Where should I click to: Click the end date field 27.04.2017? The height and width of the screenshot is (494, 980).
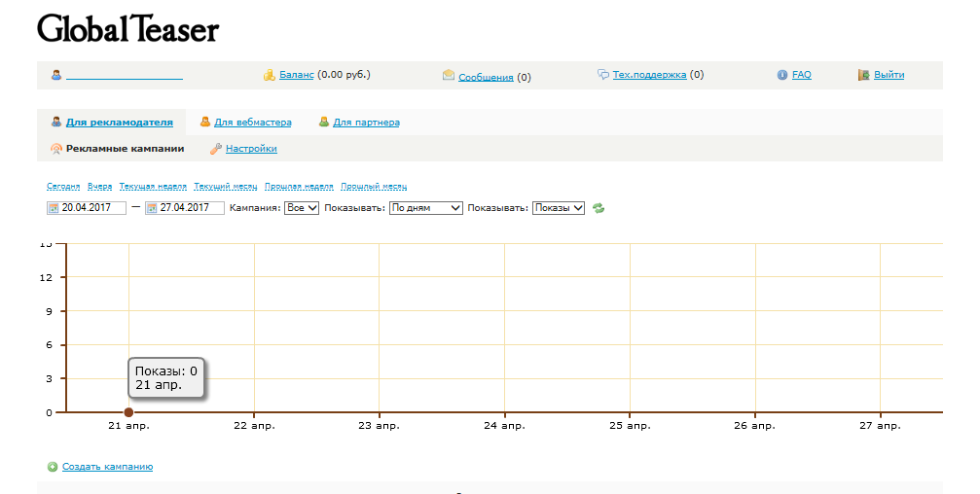184,208
